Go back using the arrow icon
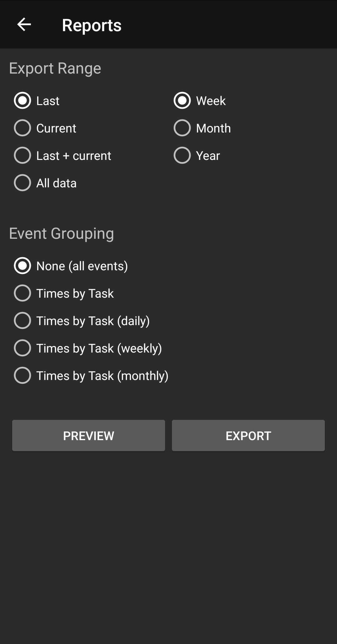The image size is (337, 644). 24,25
